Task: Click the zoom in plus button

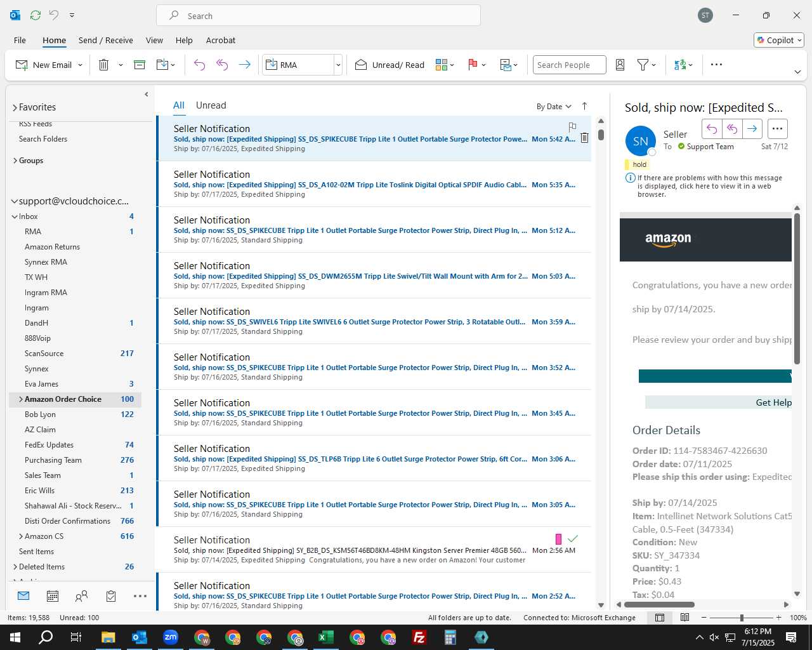Action: click(x=779, y=618)
